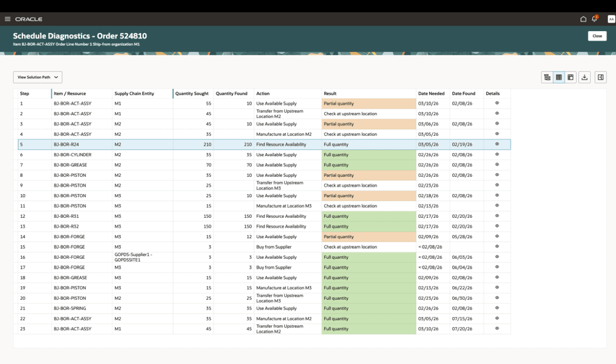Select the grid table view icon
This screenshot has width=616, height=364.
(559, 77)
